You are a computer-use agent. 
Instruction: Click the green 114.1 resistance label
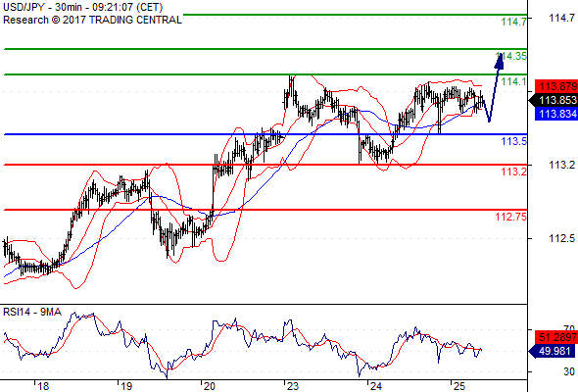514,81
